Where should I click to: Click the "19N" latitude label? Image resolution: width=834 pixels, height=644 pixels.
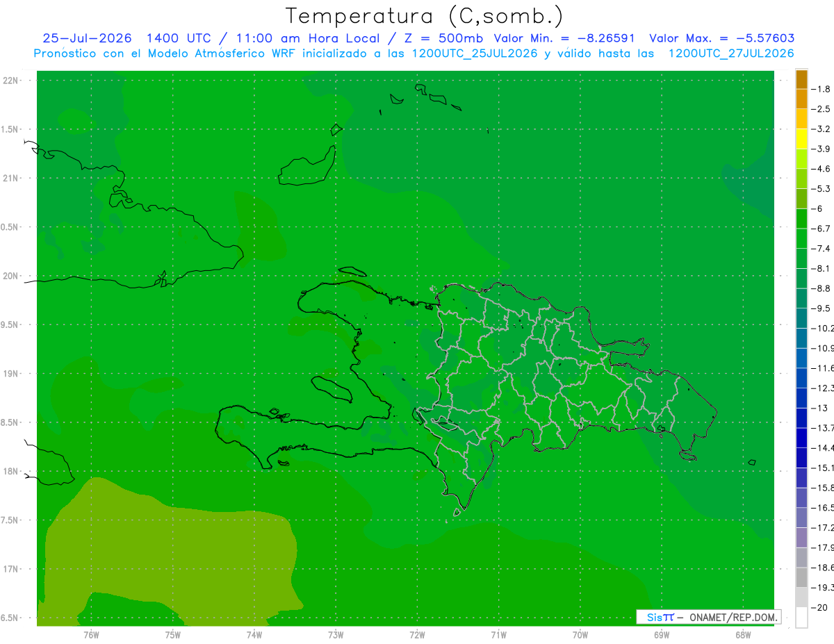10,374
